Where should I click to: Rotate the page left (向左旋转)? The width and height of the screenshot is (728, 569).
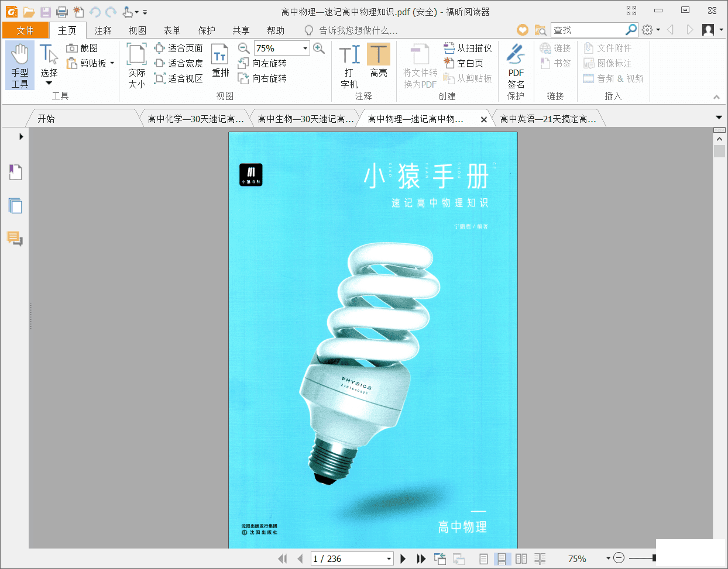(x=262, y=63)
